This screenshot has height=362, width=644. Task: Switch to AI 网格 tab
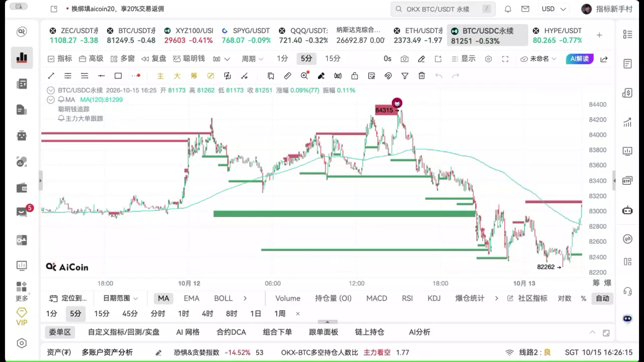pyautogui.click(x=188, y=332)
